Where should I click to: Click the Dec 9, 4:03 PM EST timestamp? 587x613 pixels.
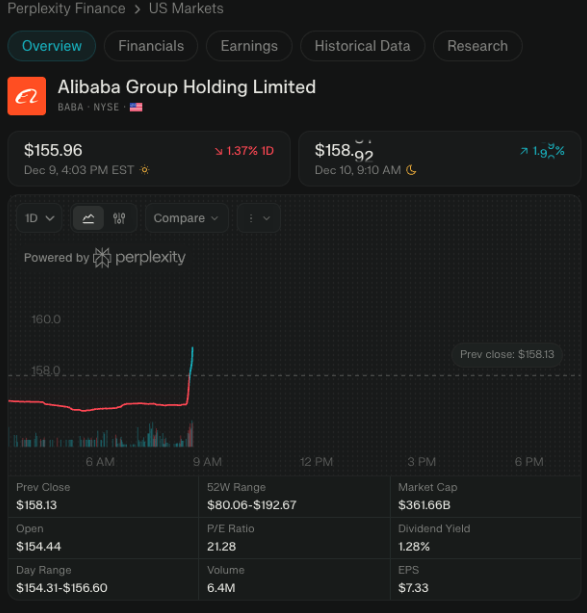click(x=79, y=170)
